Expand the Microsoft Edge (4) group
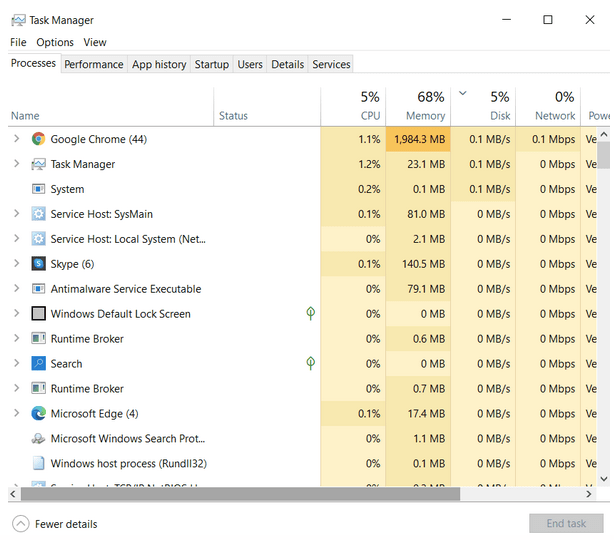Screen dimensions: 614x540 point(16,413)
